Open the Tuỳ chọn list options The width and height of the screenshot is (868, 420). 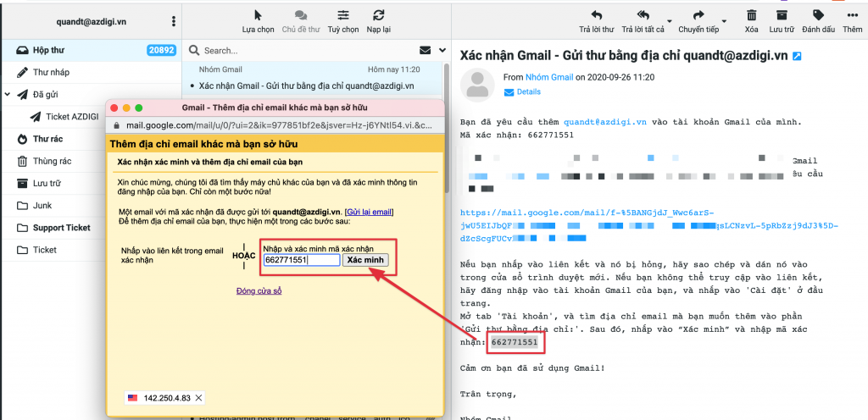[x=343, y=21]
